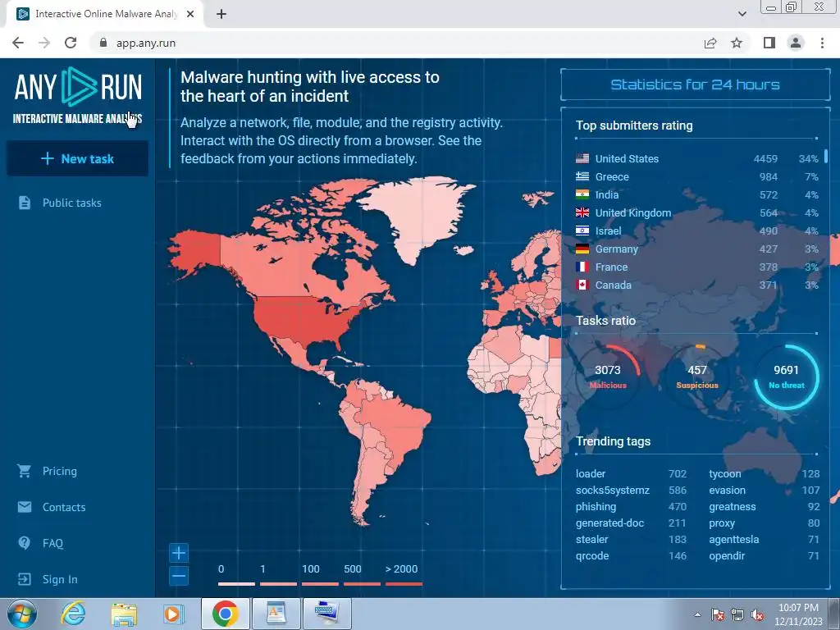Select Greece in submitters list
Image resolution: width=840 pixels, height=630 pixels.
pyautogui.click(x=696, y=177)
